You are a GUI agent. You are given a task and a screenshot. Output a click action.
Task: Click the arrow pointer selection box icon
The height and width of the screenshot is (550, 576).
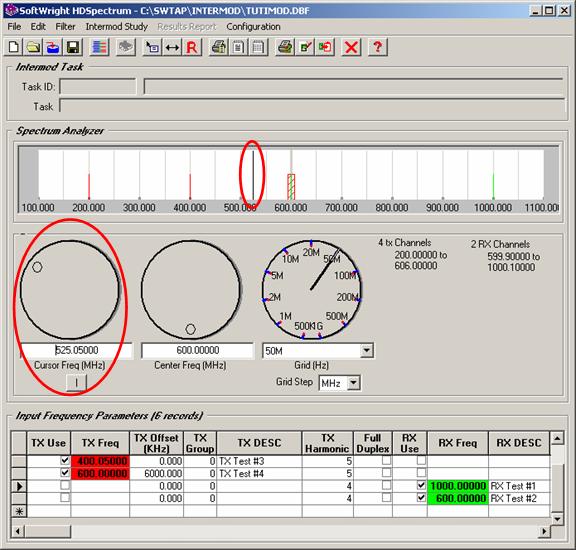coord(152,47)
